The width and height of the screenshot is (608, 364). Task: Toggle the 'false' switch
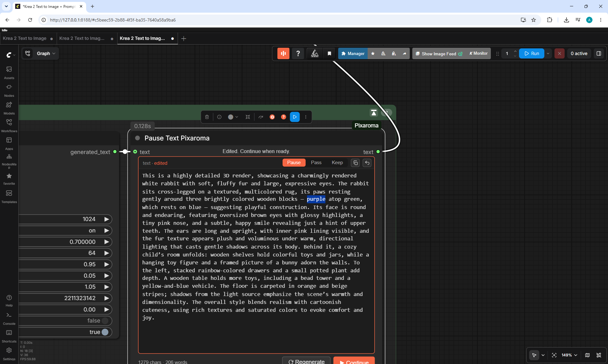click(x=105, y=321)
